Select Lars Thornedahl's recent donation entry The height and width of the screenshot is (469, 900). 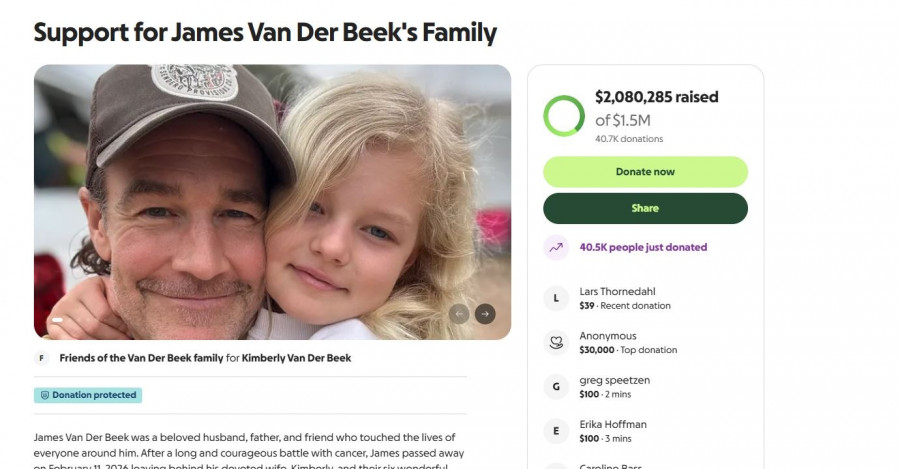pyautogui.click(x=625, y=298)
